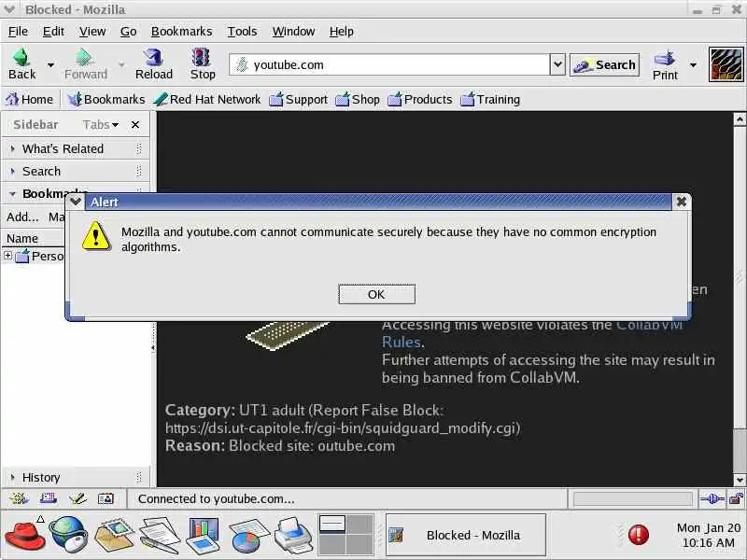Open Home from the personal toolbar
Viewport: 747px width, 560px height.
click(29, 99)
